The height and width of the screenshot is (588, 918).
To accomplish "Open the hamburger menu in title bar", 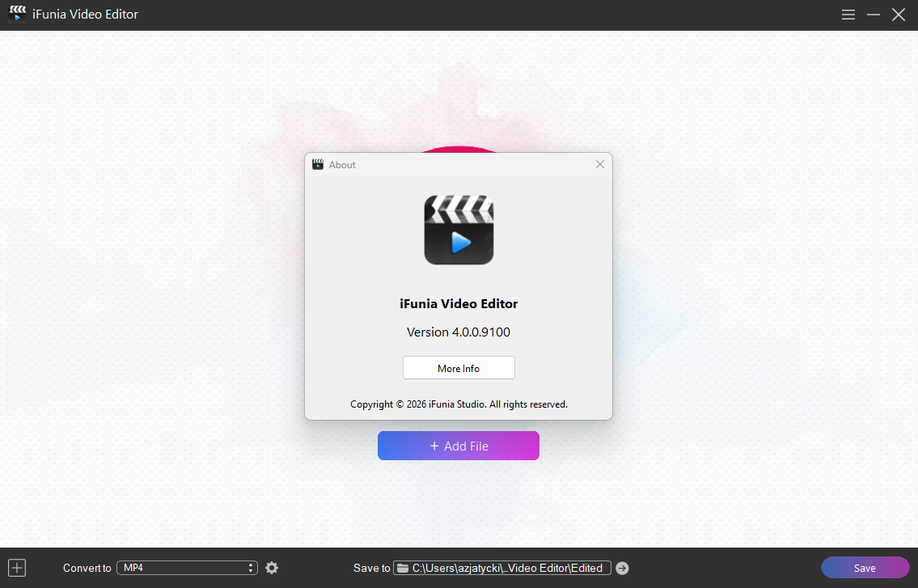I will click(x=848, y=15).
